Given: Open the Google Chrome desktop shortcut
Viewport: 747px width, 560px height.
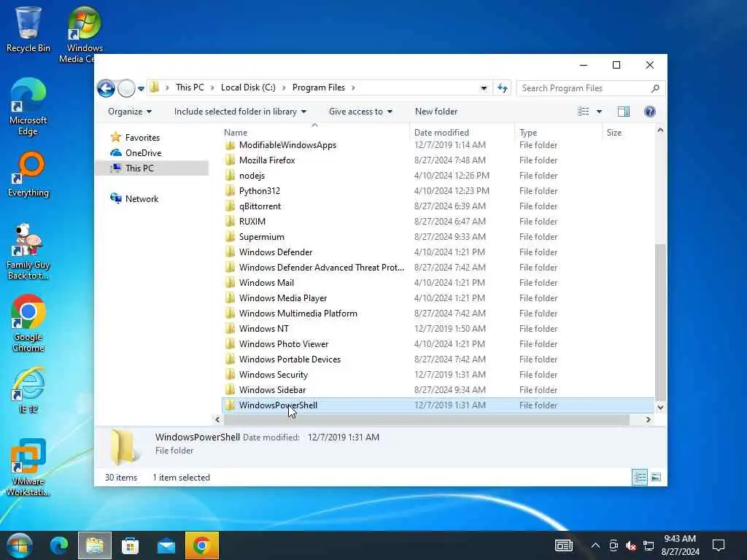Looking at the screenshot, I should point(28,324).
